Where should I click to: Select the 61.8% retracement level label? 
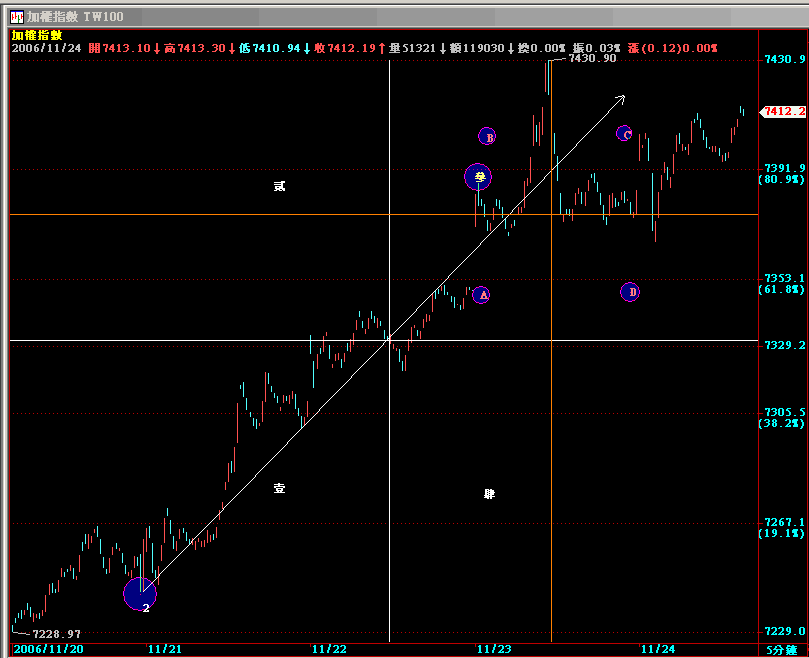(782, 290)
